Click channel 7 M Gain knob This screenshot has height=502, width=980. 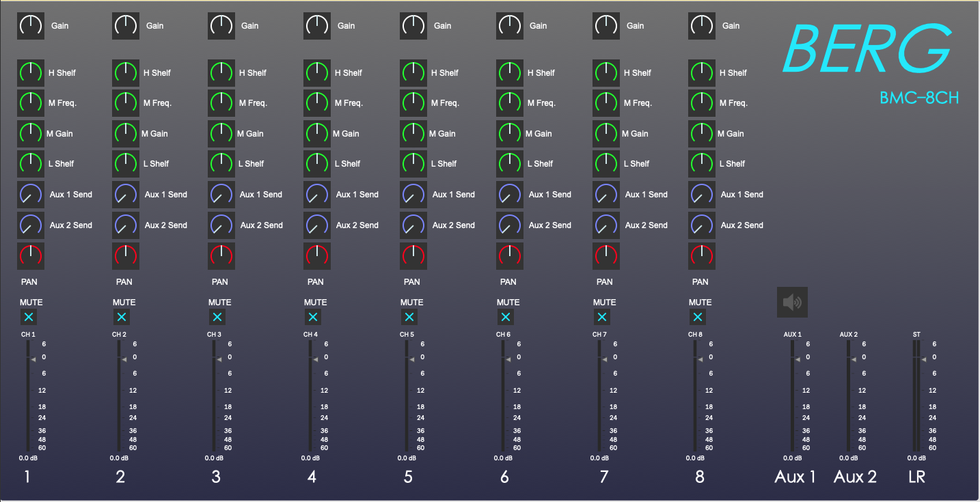(605, 133)
